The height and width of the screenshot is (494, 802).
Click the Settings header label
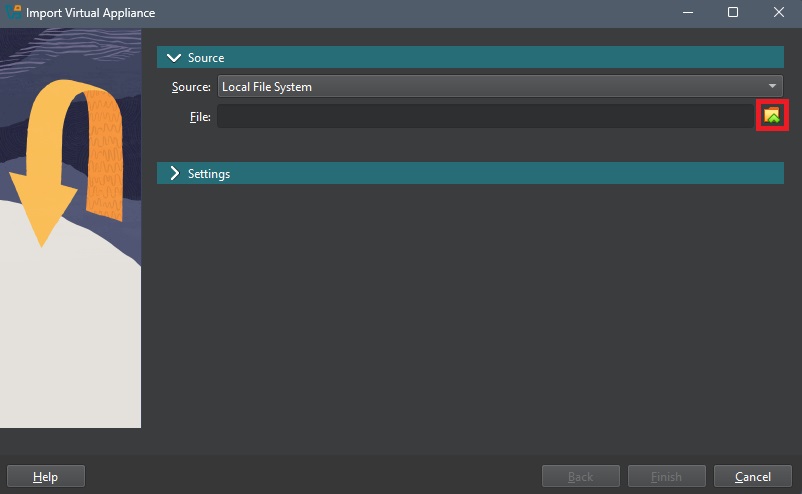209,174
